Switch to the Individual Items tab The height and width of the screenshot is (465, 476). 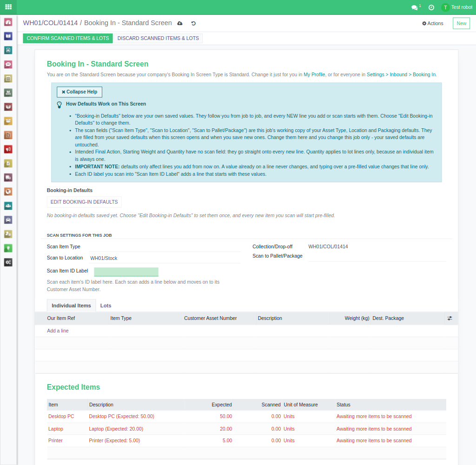click(x=71, y=306)
